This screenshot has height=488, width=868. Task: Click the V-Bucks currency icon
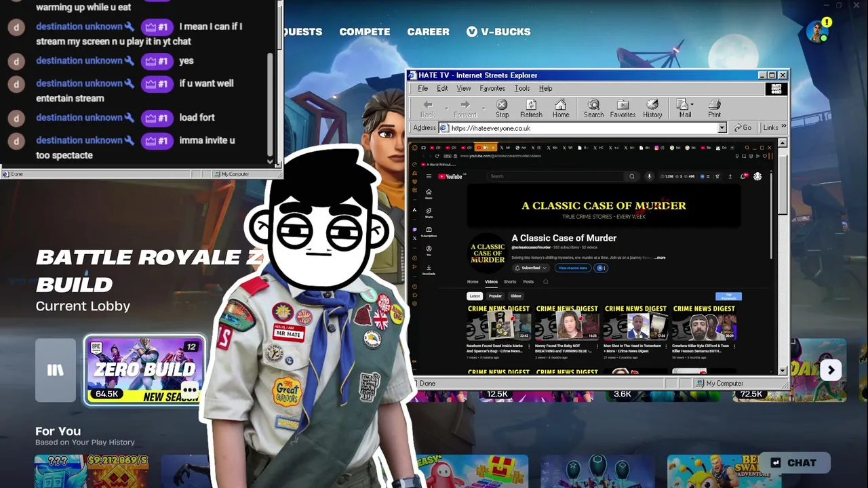point(472,32)
